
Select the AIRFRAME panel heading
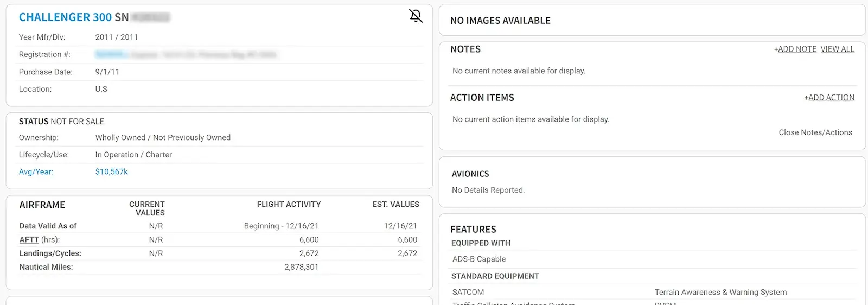tap(42, 205)
